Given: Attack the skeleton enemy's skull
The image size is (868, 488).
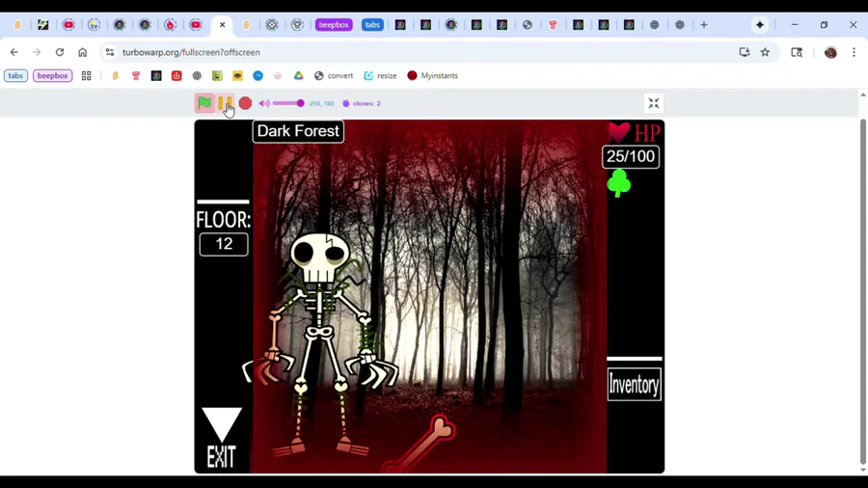Looking at the screenshot, I should tap(320, 258).
